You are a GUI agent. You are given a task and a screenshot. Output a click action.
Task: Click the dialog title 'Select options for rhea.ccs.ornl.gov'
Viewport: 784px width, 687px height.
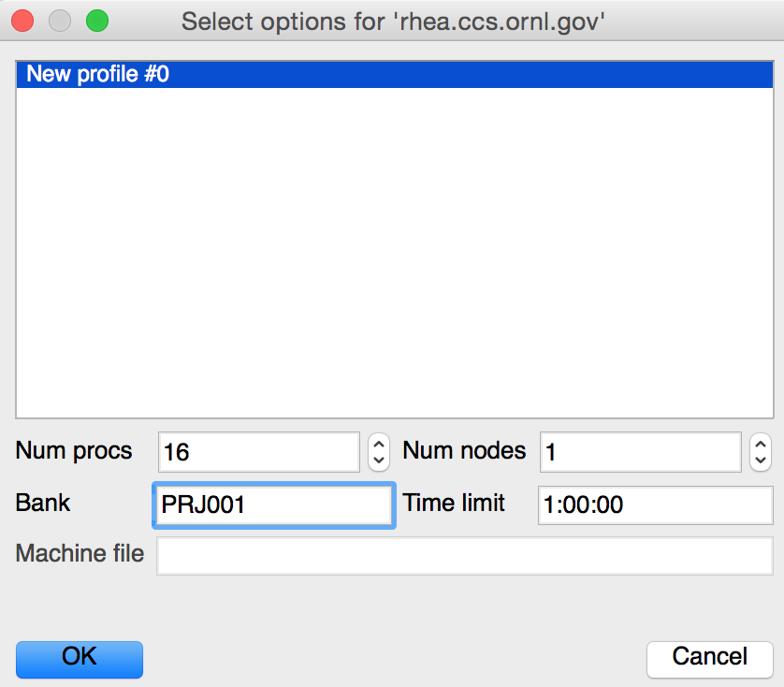(x=392, y=21)
